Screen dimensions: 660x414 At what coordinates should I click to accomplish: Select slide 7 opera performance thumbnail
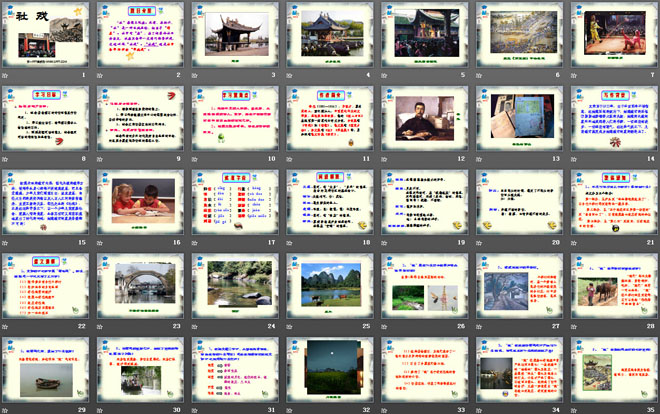point(614,35)
